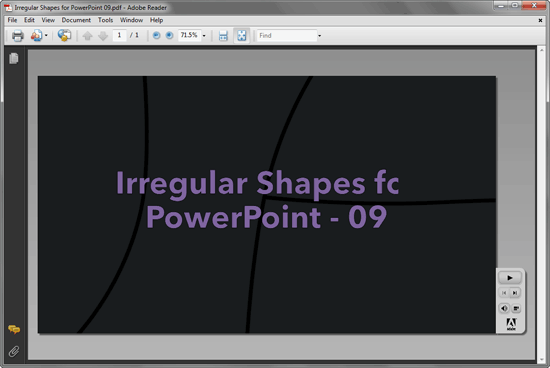Screen dimensions: 550x368
Task: Click the web conference globe icon
Action: pos(64,35)
